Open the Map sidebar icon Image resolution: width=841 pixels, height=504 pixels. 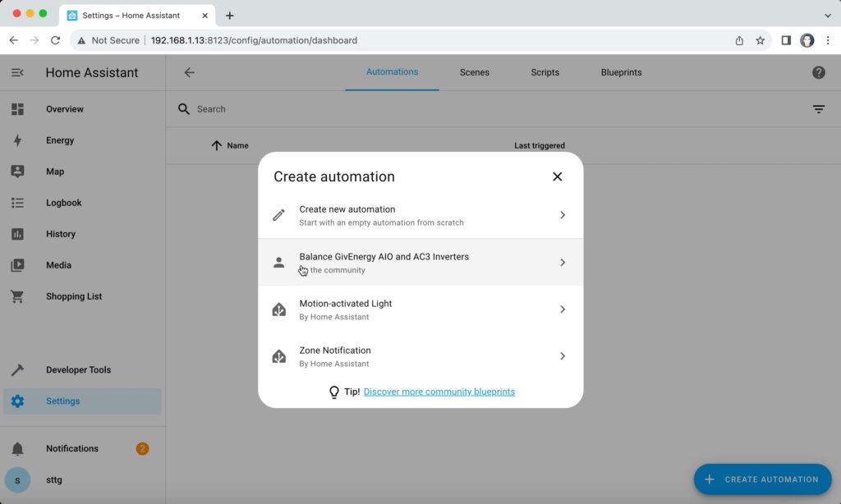click(x=17, y=172)
